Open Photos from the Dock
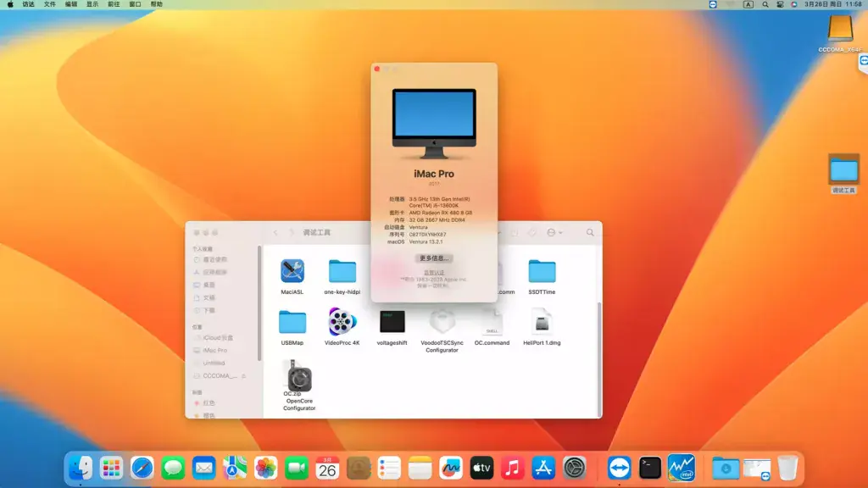Viewport: 868px width, 488px height. 265,468
